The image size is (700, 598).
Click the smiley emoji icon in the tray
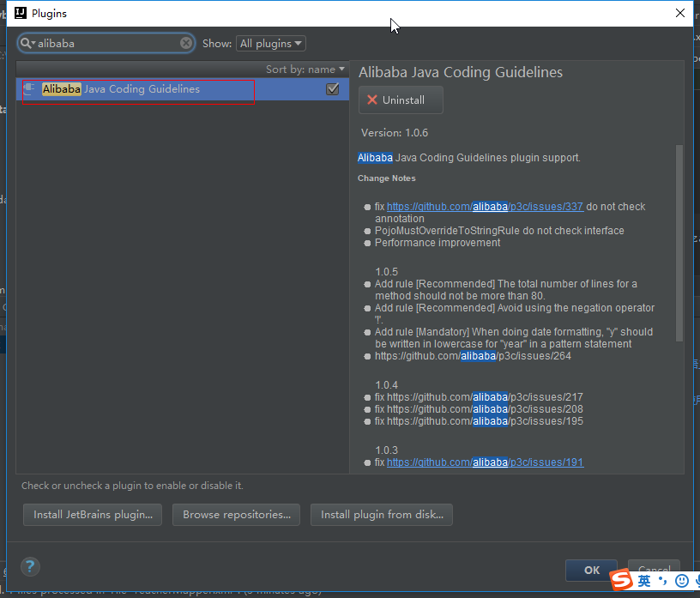tap(681, 581)
